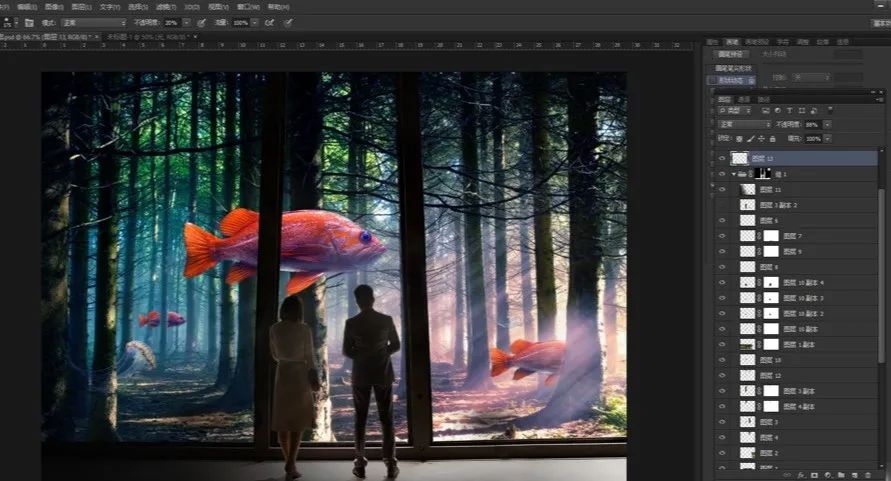Open the Select menu (选择)
This screenshot has width=891, height=481.
[x=138, y=7]
